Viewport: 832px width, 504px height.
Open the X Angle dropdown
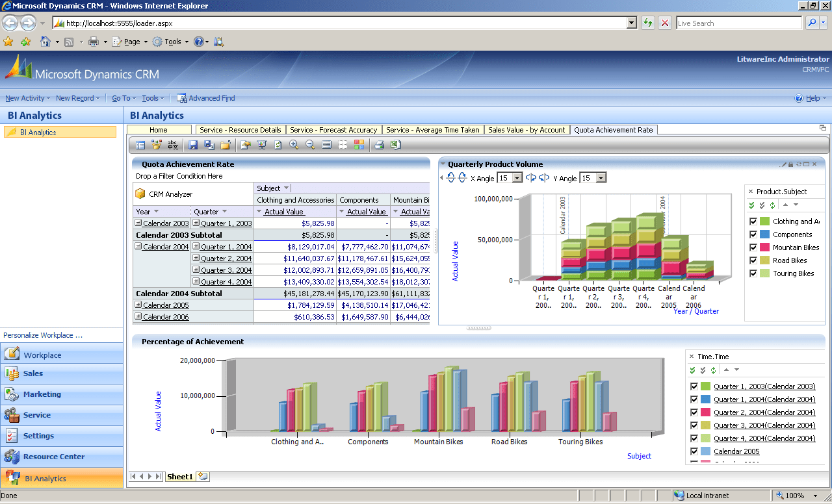516,177
